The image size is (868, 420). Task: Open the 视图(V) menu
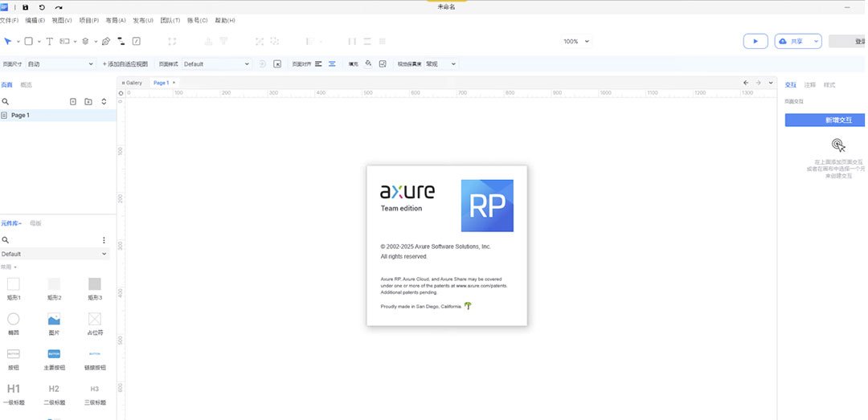coord(61,20)
